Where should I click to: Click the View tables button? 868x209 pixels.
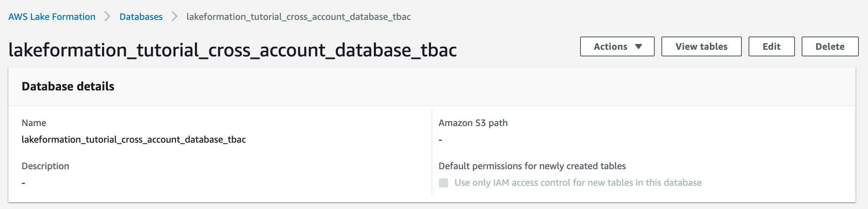(x=701, y=46)
